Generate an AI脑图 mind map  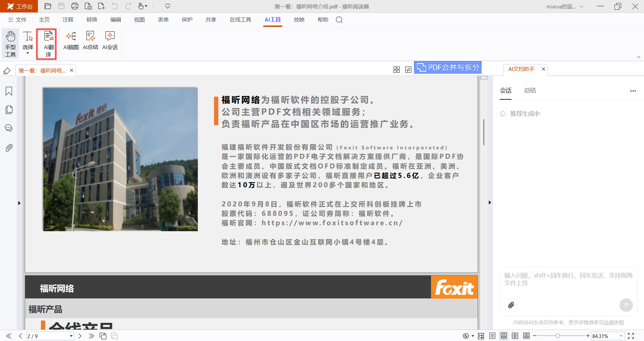pos(71,41)
